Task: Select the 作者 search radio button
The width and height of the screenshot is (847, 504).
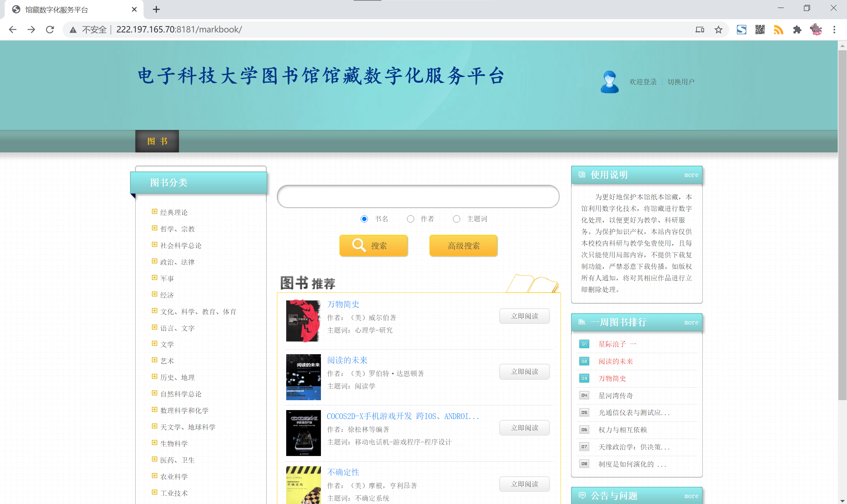Action: (410, 219)
